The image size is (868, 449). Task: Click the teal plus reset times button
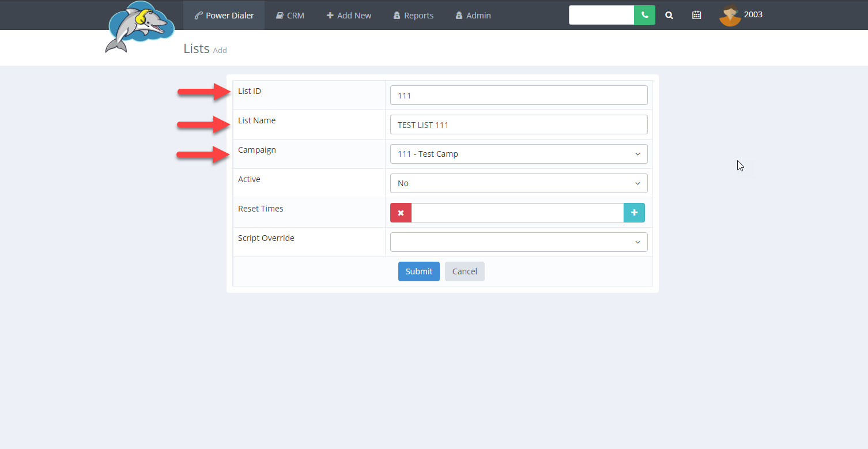(634, 213)
